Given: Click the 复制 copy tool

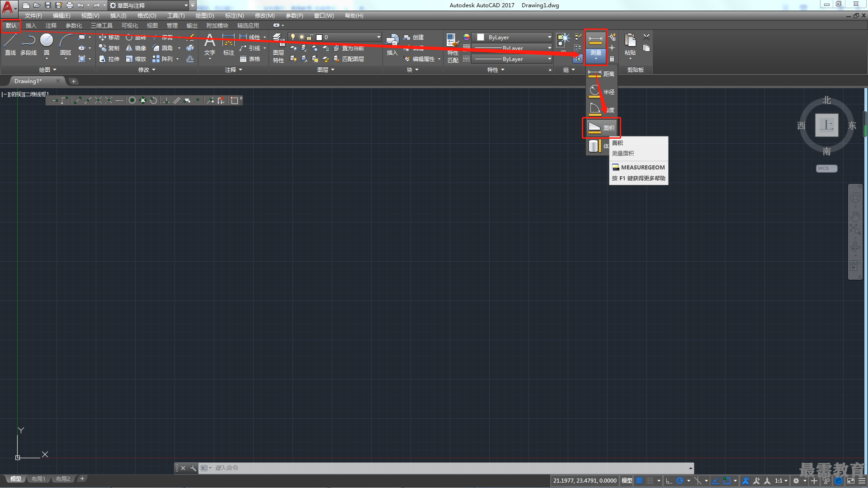Looking at the screenshot, I should (109, 48).
